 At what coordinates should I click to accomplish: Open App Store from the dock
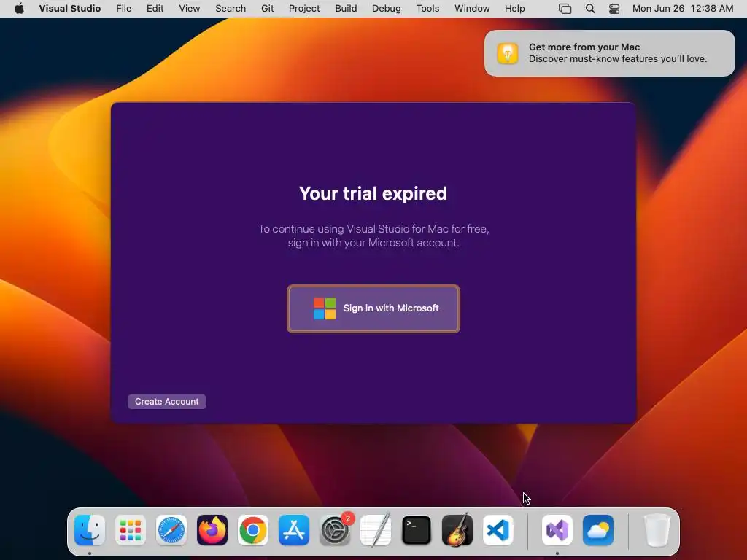coord(294,530)
